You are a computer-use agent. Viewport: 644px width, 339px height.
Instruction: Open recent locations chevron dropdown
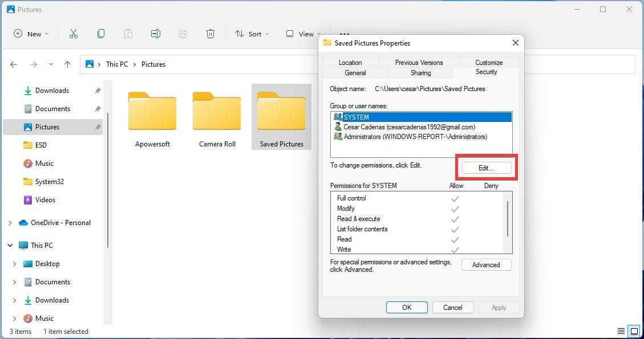click(51, 64)
